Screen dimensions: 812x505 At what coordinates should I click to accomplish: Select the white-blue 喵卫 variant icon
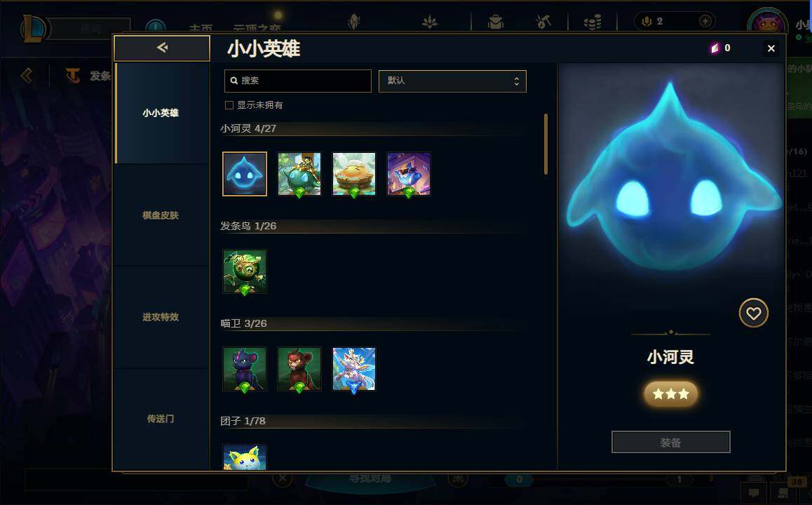(353, 369)
